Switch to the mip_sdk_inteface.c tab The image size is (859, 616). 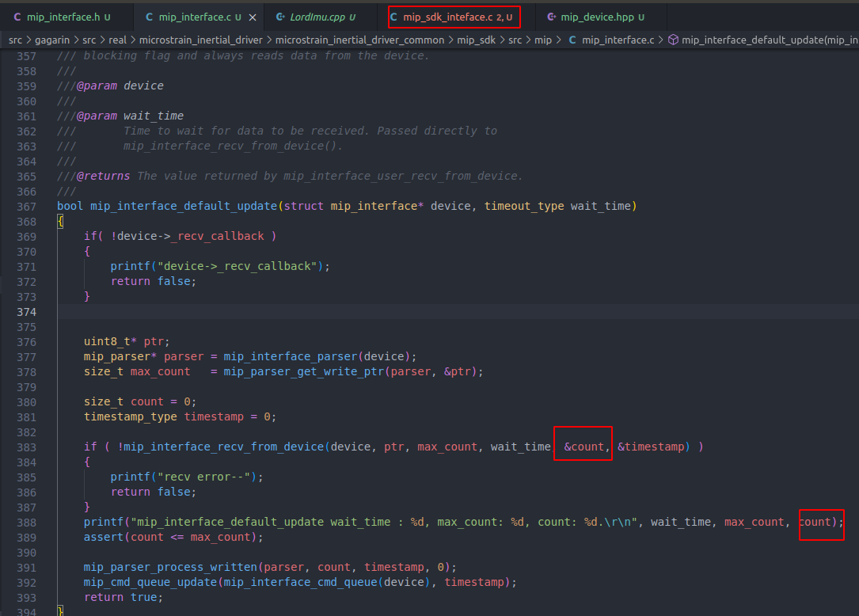click(451, 16)
